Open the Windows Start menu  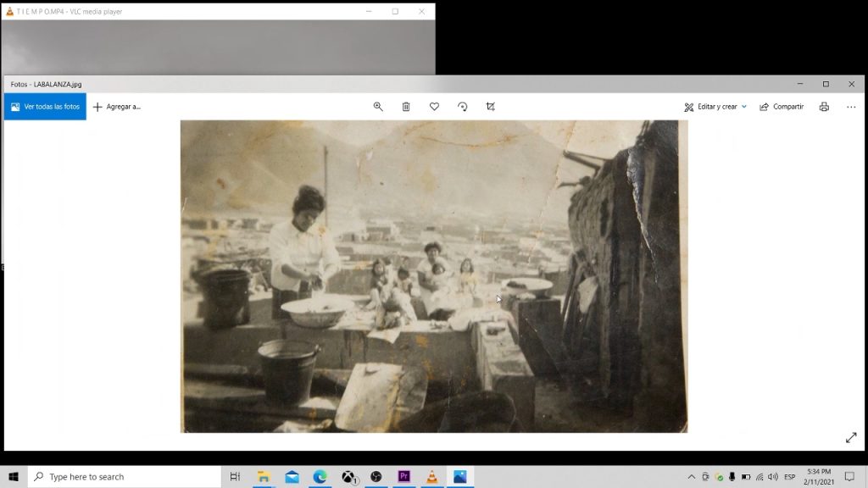tap(14, 476)
